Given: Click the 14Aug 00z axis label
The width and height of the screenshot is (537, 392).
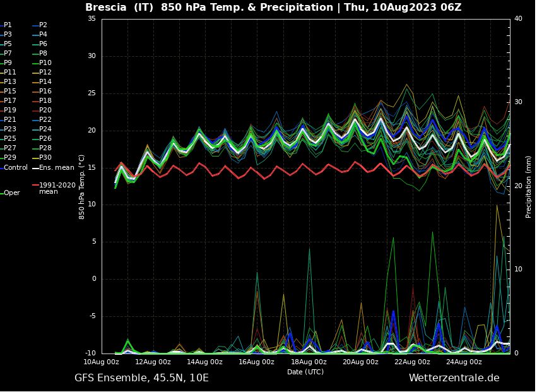Looking at the screenshot, I should (x=204, y=362).
